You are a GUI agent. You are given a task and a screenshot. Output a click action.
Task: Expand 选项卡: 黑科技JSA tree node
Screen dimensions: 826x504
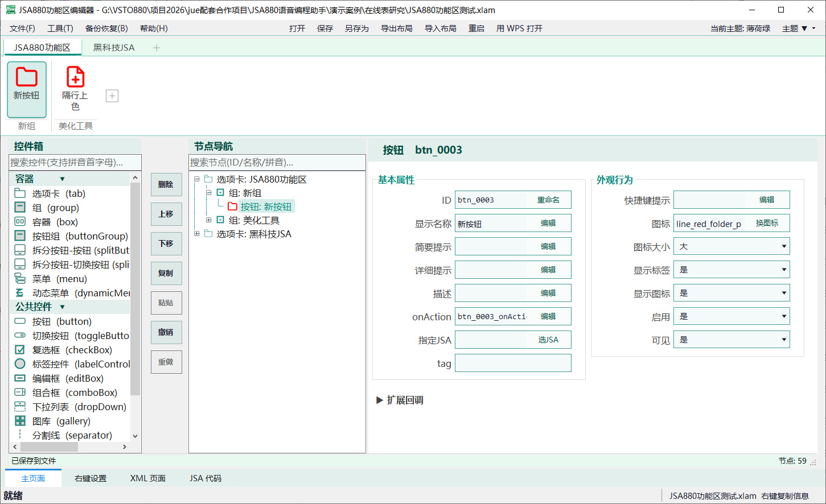(197, 234)
